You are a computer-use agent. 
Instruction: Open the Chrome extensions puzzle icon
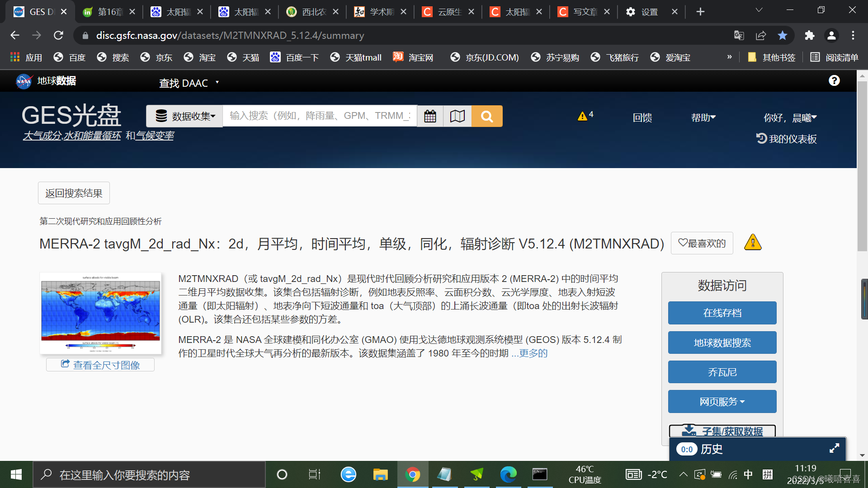point(810,35)
